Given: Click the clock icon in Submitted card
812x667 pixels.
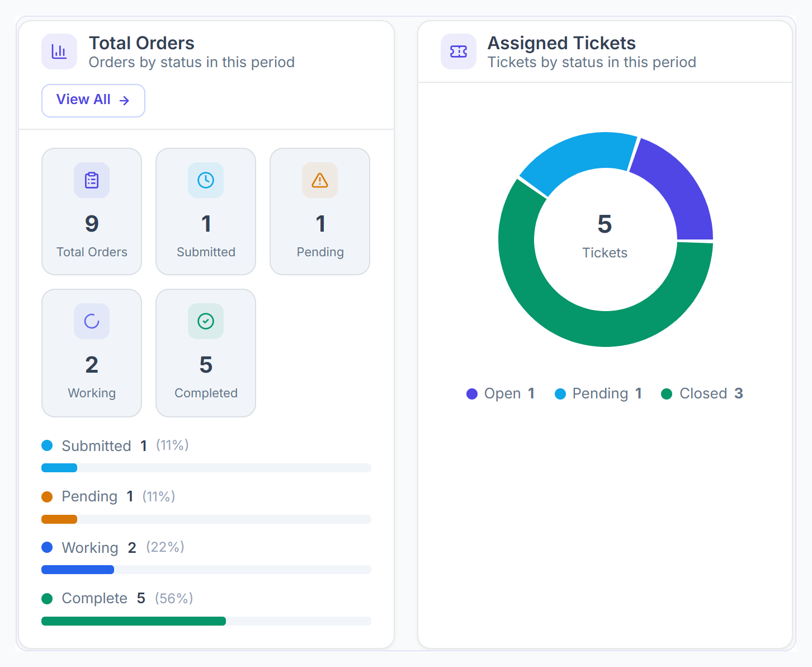Looking at the screenshot, I should point(206,180).
